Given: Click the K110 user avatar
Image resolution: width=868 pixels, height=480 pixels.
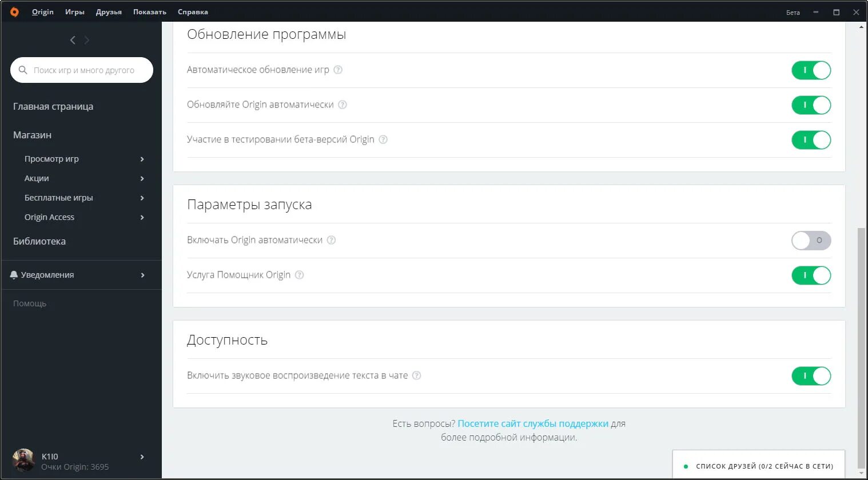Looking at the screenshot, I should point(23,460).
